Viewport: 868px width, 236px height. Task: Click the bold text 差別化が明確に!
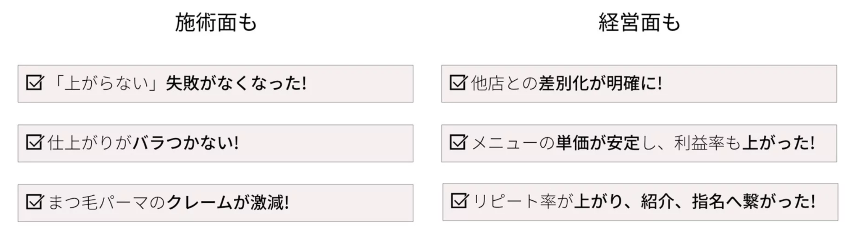coord(600,83)
